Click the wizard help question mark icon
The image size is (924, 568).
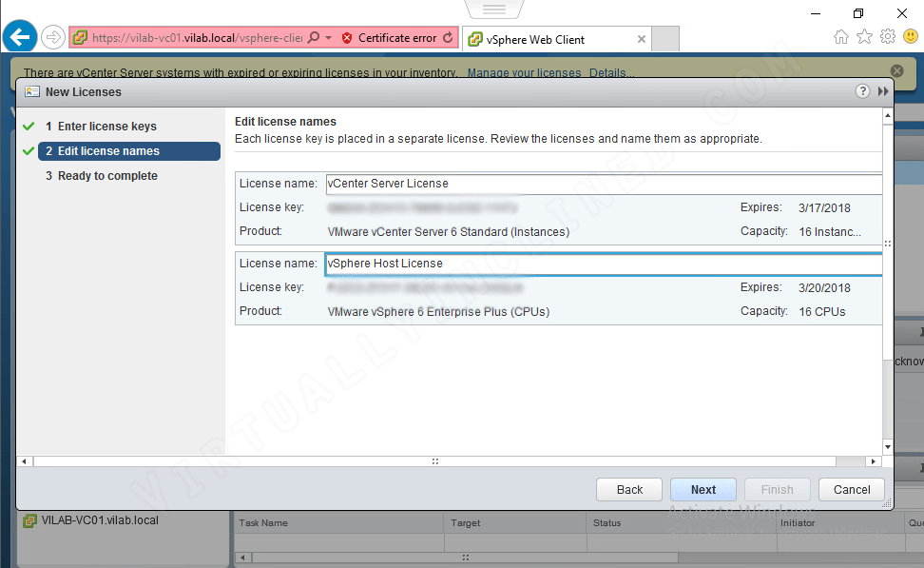862,91
